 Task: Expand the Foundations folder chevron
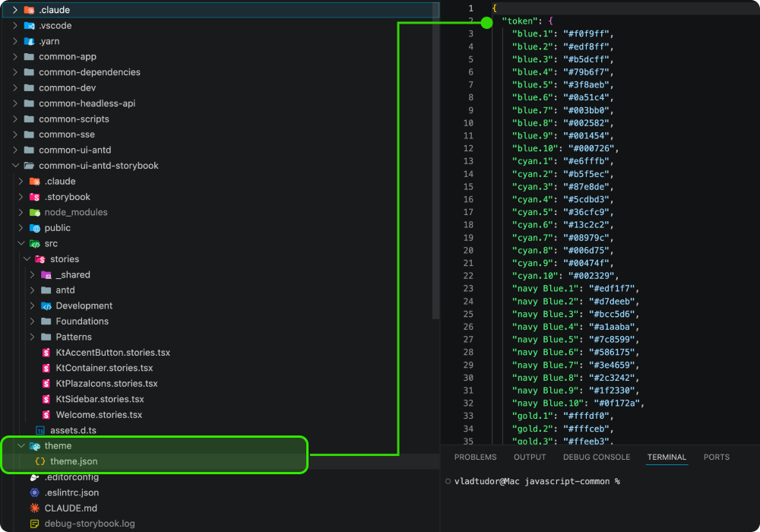[x=32, y=321]
